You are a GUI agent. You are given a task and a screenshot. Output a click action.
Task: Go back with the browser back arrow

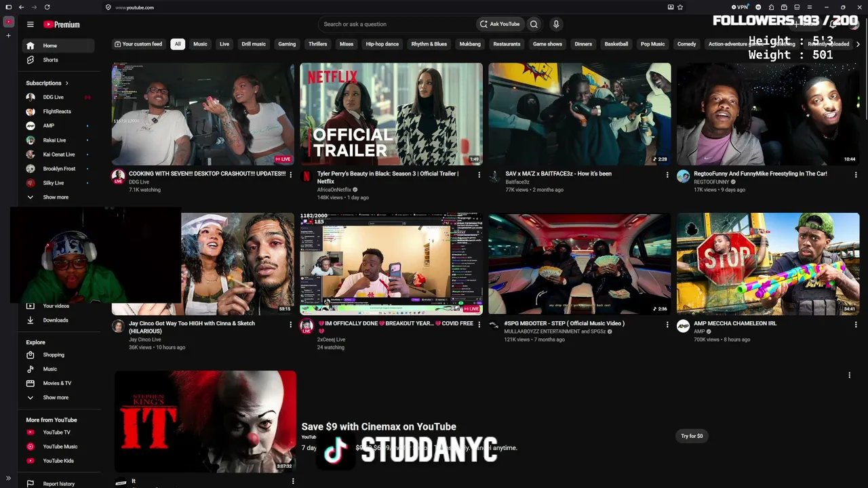point(22,7)
